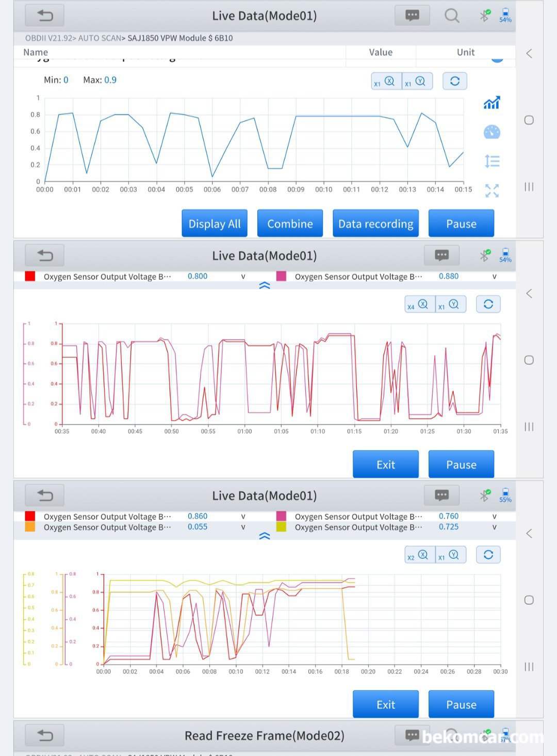Screen dimensions: 557x756
Task: Open the feedback message icon beside the search magnifier
Action: [x=412, y=15]
